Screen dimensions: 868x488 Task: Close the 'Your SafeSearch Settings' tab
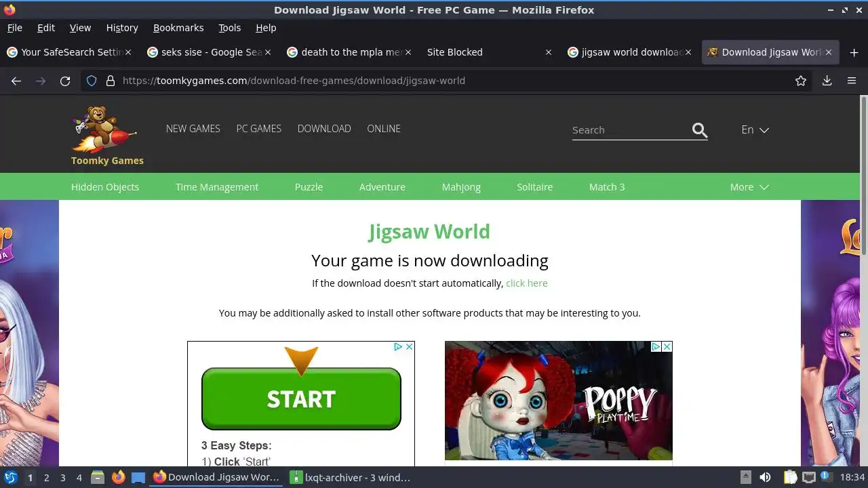coord(128,52)
